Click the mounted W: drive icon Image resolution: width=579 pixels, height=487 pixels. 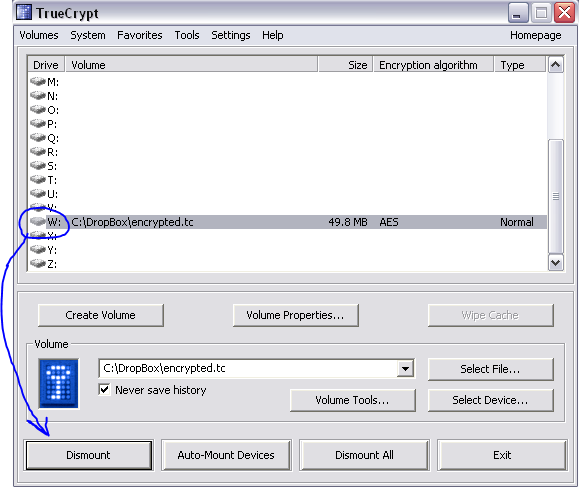pos(38,222)
